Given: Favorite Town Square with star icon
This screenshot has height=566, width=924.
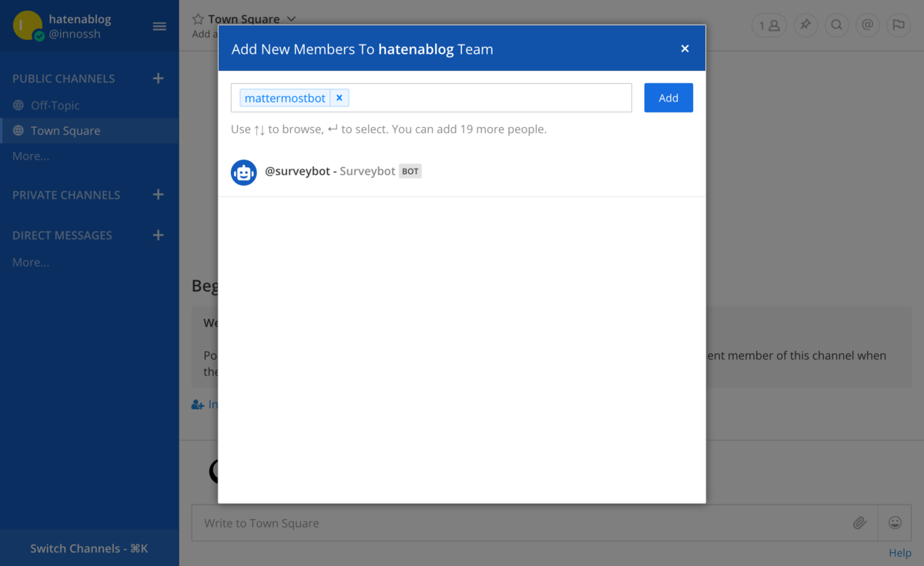Looking at the screenshot, I should click(x=198, y=19).
